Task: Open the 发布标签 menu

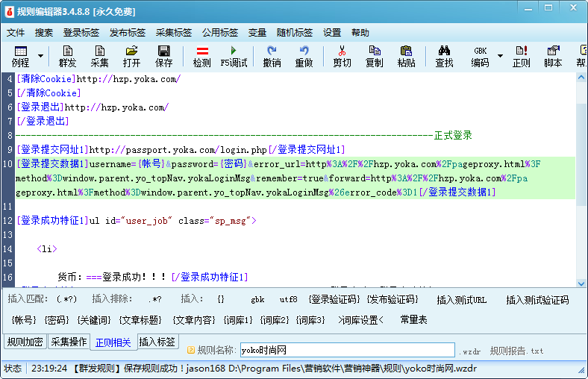Action: pos(128,33)
